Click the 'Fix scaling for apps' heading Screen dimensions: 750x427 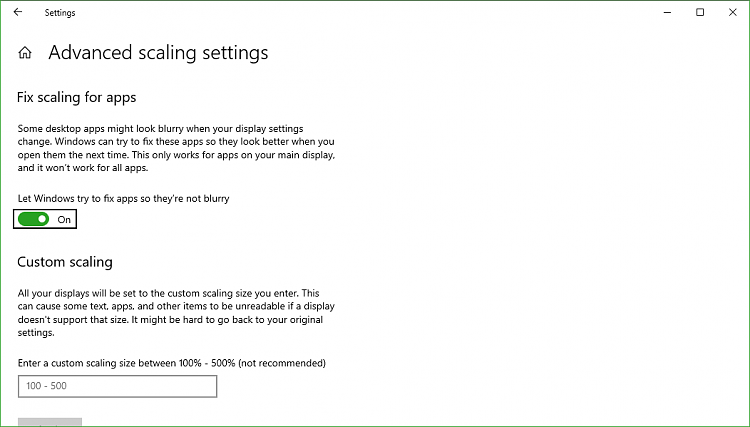[x=77, y=98]
